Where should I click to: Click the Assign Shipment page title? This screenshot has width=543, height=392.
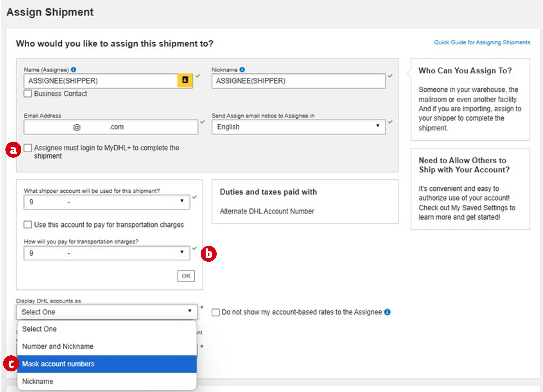(x=50, y=12)
